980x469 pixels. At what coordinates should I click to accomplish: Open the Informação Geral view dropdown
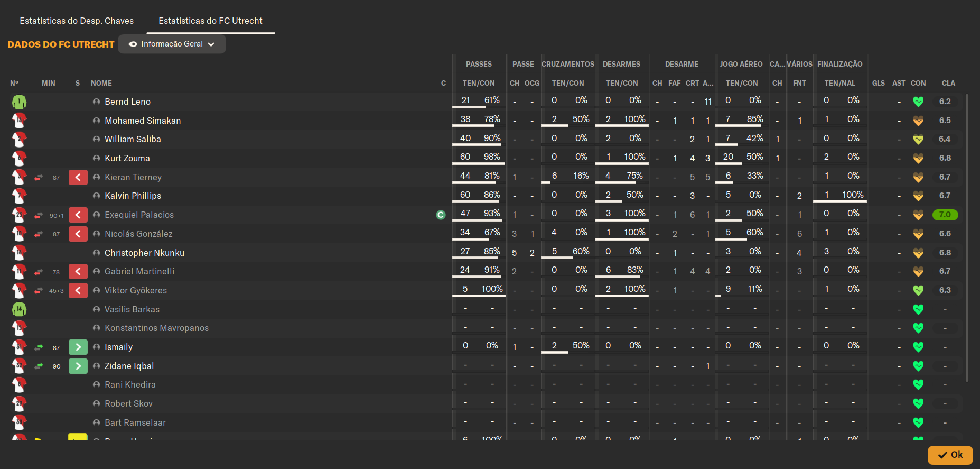(172, 44)
